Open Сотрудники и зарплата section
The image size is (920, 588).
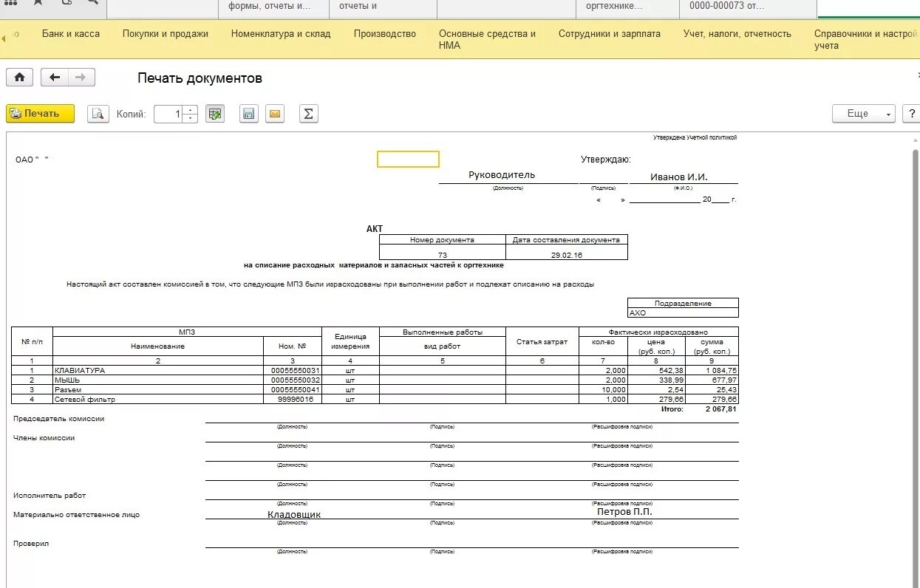[x=610, y=34]
